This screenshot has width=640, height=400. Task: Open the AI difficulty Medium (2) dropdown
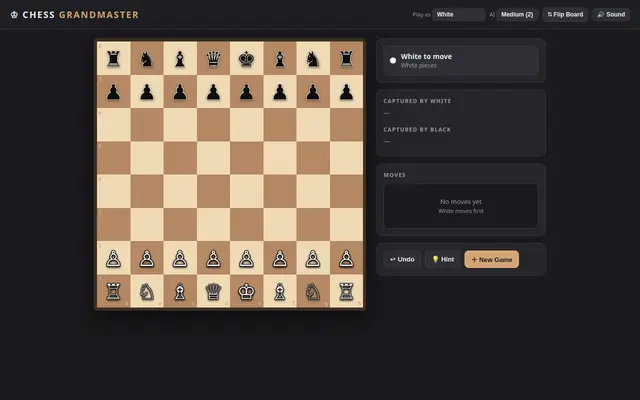[x=517, y=15]
